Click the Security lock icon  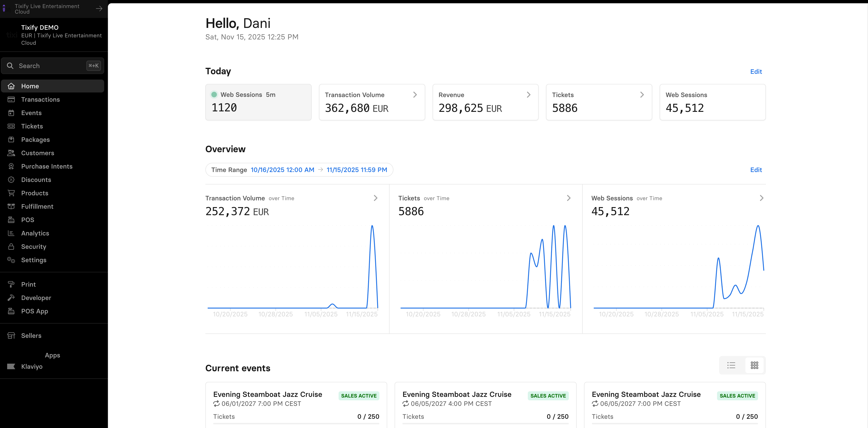11,247
